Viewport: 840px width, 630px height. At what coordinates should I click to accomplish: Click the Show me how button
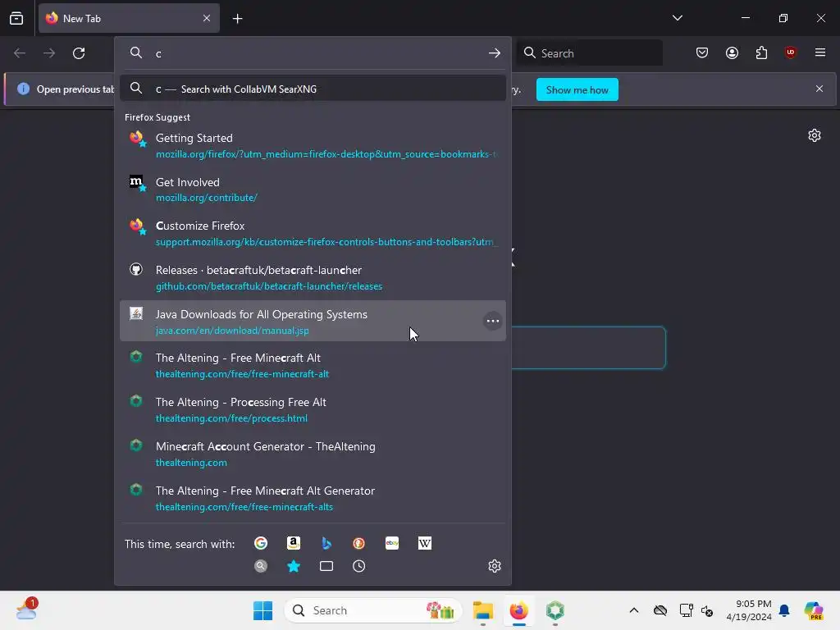click(x=577, y=89)
